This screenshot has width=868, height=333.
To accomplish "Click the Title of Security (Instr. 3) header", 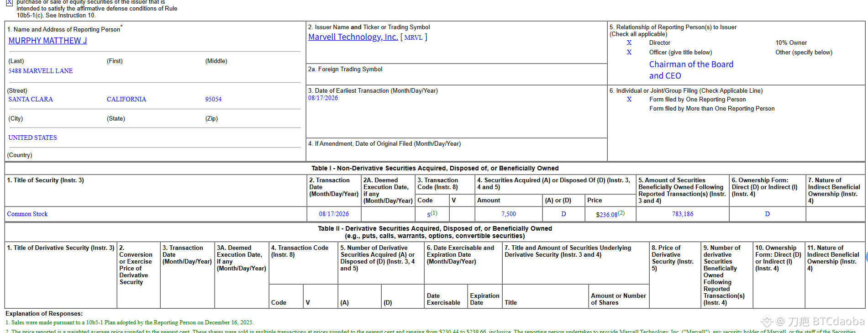I will point(46,180).
